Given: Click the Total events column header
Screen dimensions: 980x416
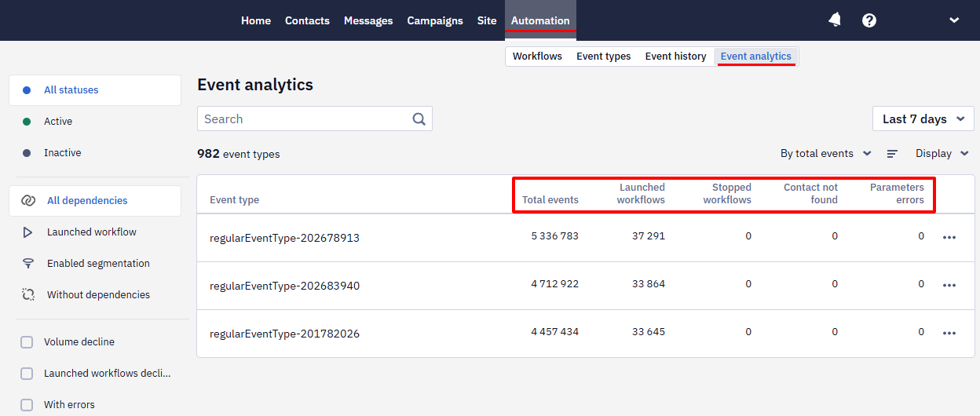Looking at the screenshot, I should 550,200.
